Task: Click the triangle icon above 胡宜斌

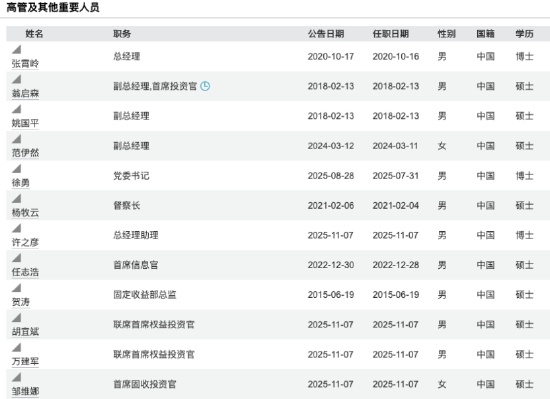Action: click(x=16, y=318)
